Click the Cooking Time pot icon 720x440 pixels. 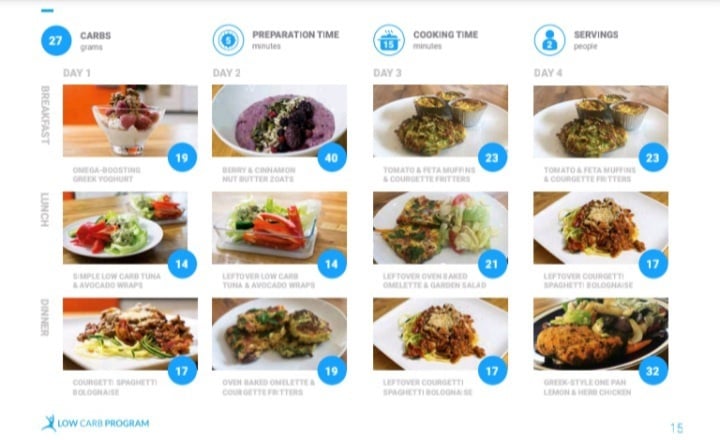pos(389,40)
